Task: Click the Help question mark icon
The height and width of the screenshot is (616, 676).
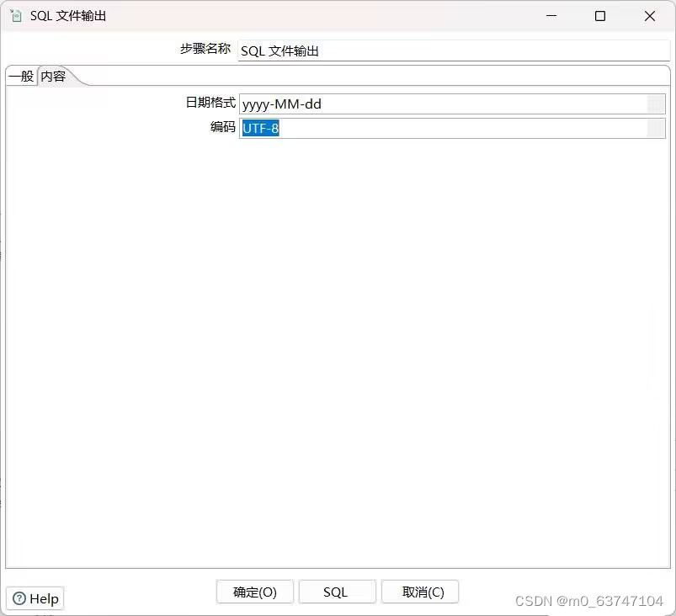Action: click(x=19, y=598)
